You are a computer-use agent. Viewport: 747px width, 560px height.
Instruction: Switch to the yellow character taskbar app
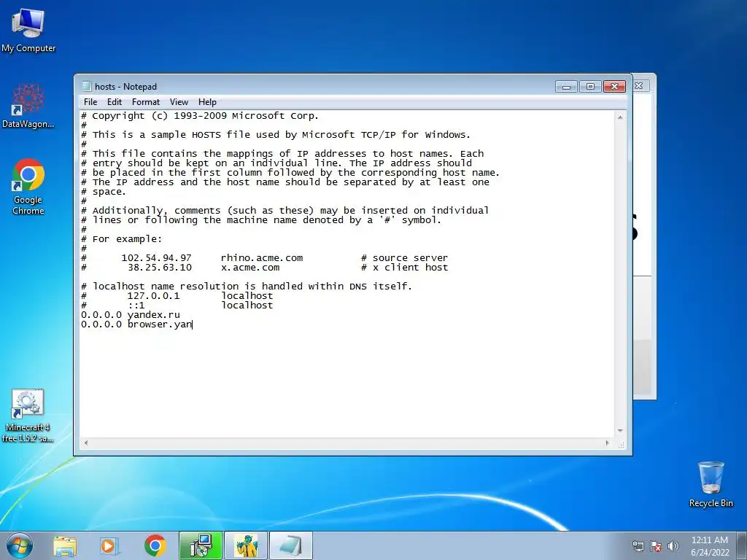click(x=246, y=545)
